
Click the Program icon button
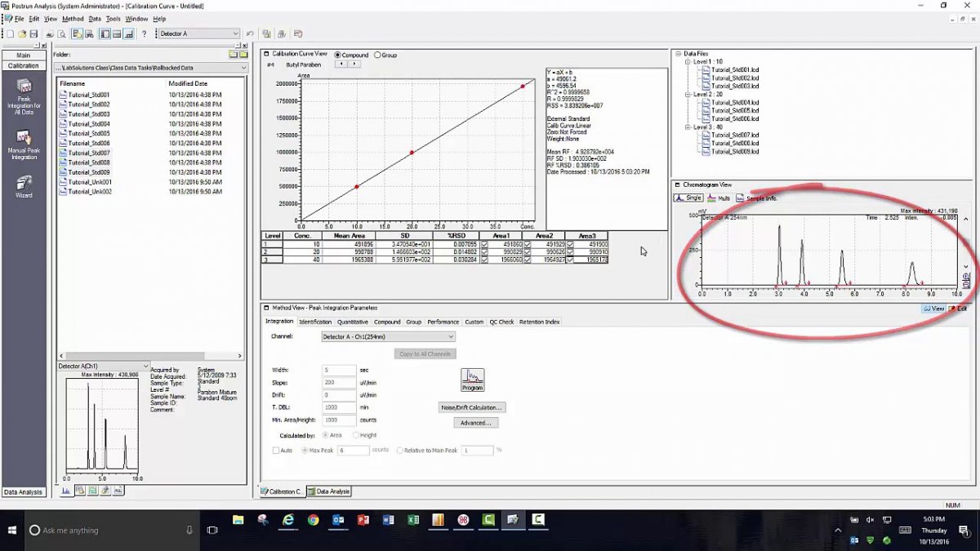click(x=473, y=380)
